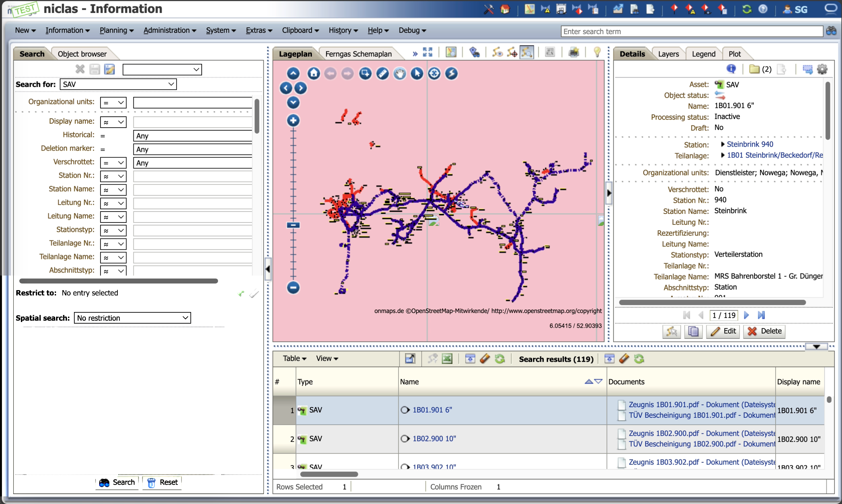Click the lightbulb icon in map toolbar
842x504 pixels.
pos(597,53)
